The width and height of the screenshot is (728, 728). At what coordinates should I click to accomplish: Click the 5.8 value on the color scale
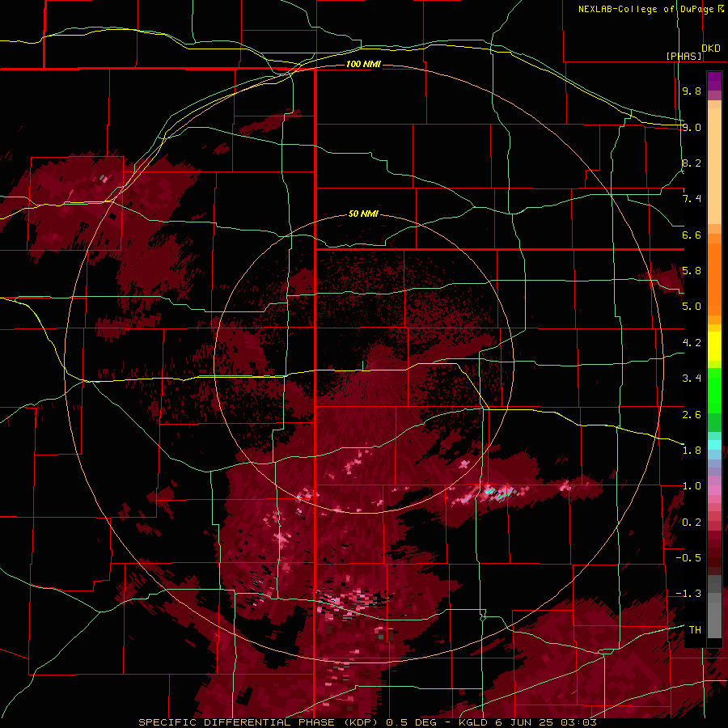(x=692, y=271)
